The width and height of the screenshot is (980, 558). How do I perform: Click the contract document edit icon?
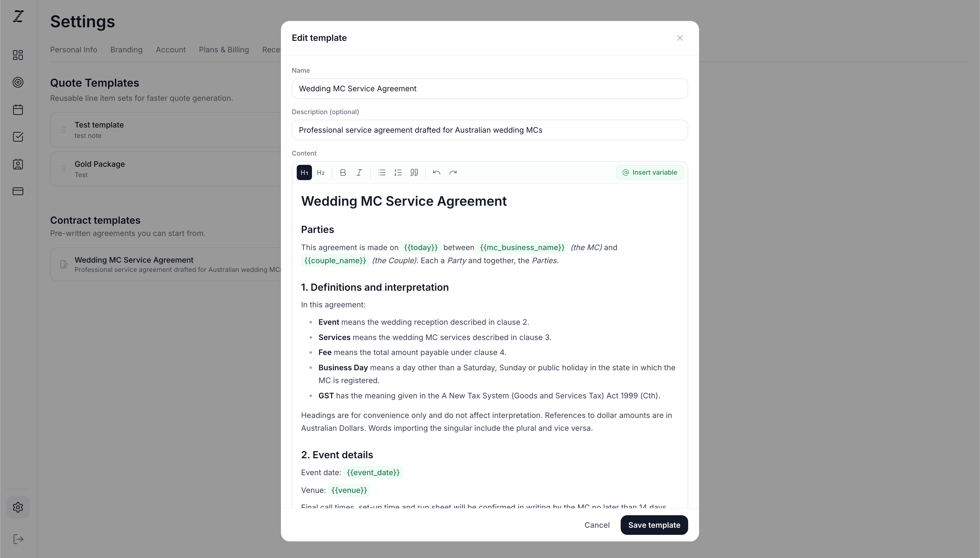tap(64, 265)
